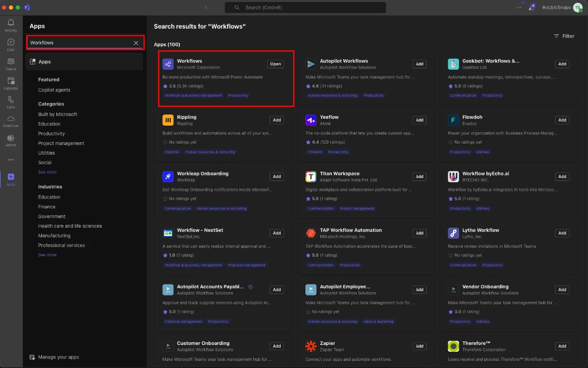
Task: Expand Industries with See more
Action: tap(47, 255)
